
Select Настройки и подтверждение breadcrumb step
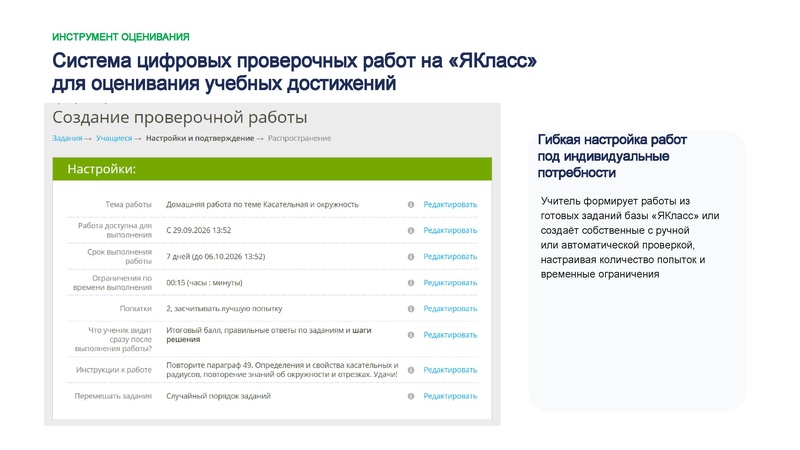pyautogui.click(x=200, y=138)
